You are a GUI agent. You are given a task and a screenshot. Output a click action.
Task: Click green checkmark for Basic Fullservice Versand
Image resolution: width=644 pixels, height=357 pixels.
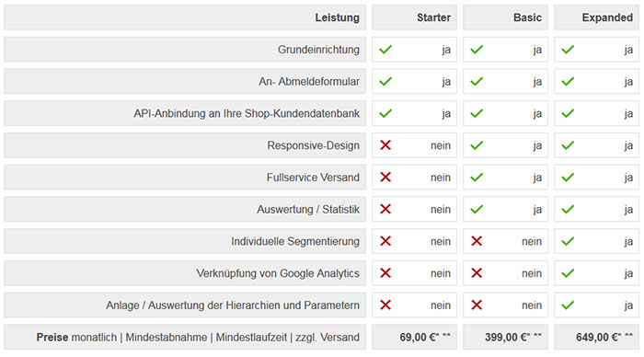point(477,178)
